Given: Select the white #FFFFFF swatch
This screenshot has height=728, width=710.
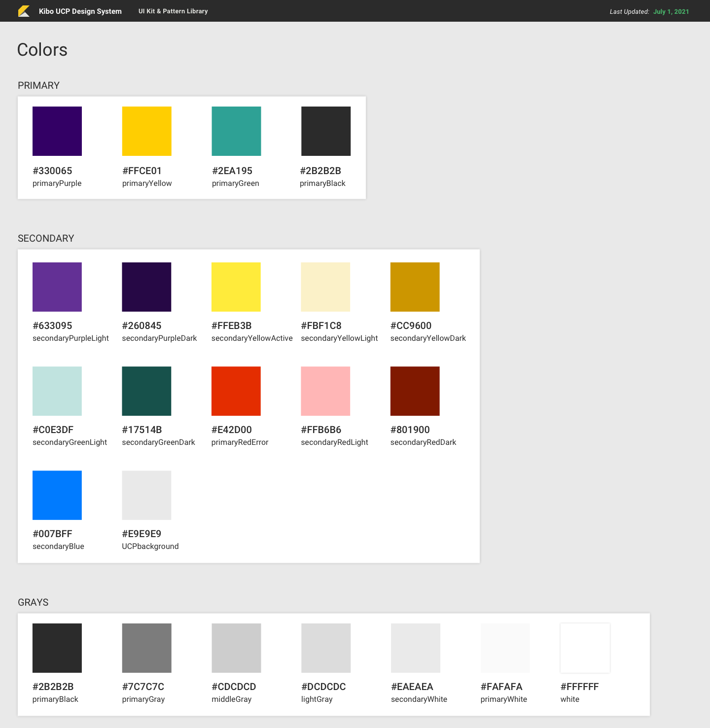Looking at the screenshot, I should point(585,648).
